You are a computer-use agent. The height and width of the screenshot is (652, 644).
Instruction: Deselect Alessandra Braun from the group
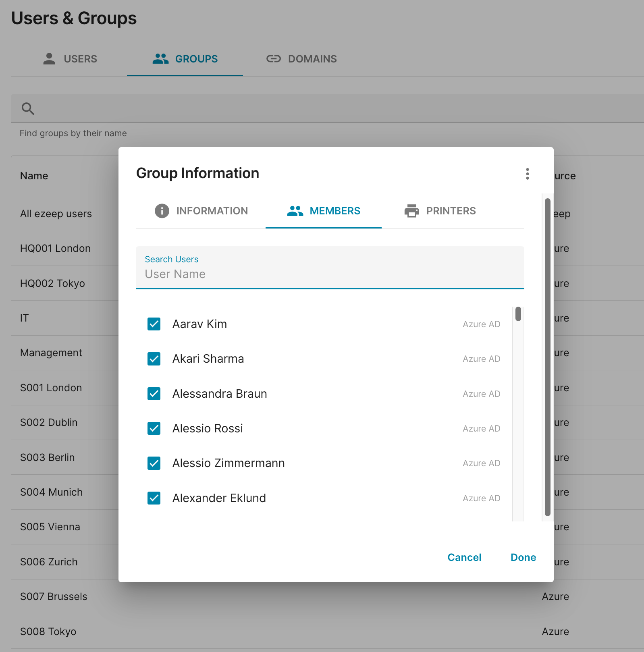[154, 394]
